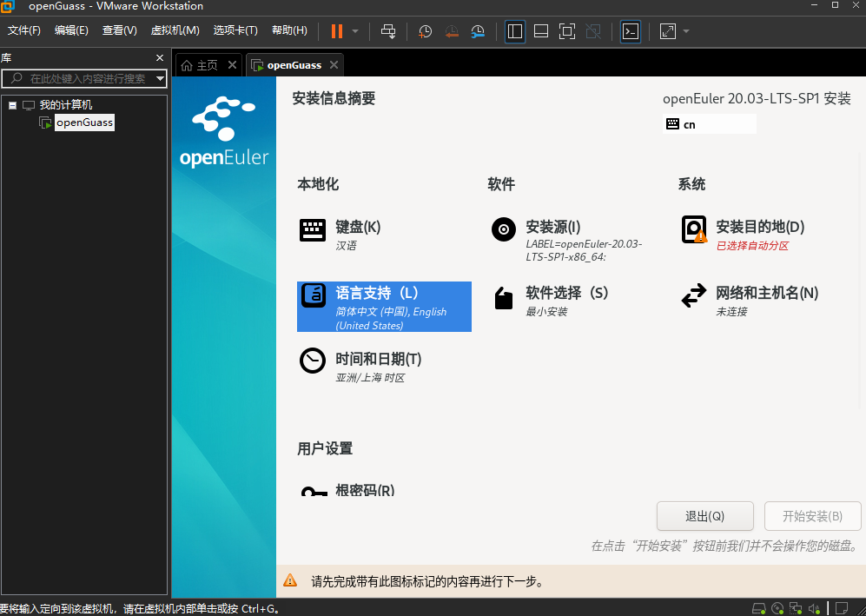Open the 虚拟机(M) menu
Viewport: 866px width, 616px height.
click(x=175, y=30)
